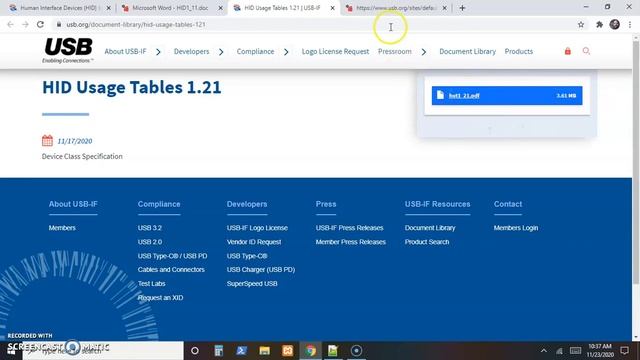The height and width of the screenshot is (360, 640).
Task: Open USB 2.0 footer link
Action: pyautogui.click(x=150, y=242)
